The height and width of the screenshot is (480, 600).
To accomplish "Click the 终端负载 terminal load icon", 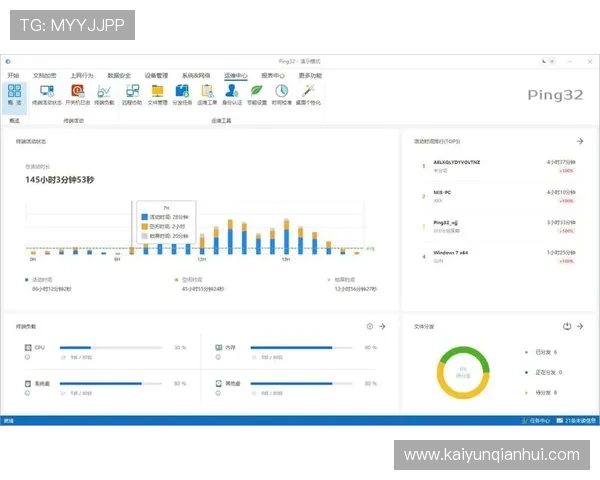I will click(104, 94).
